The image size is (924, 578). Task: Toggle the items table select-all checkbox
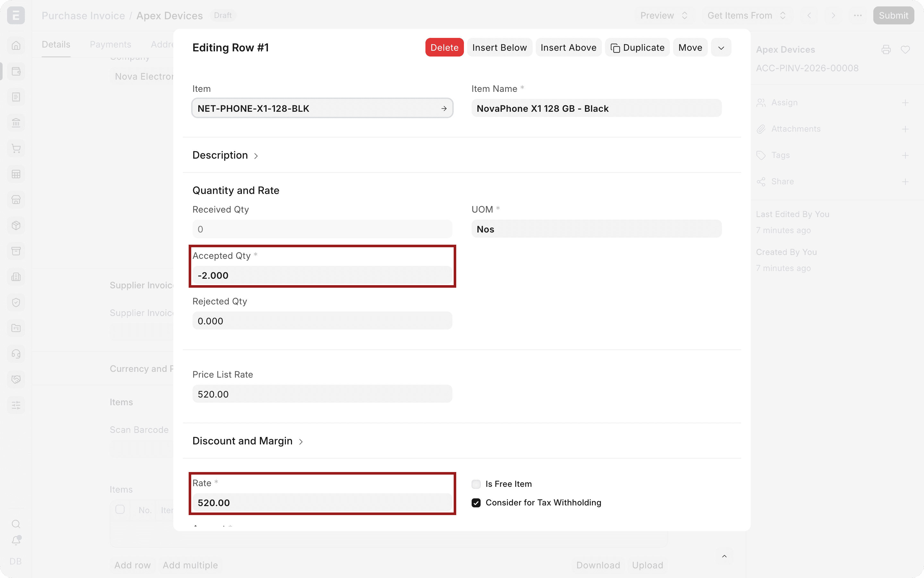click(120, 510)
